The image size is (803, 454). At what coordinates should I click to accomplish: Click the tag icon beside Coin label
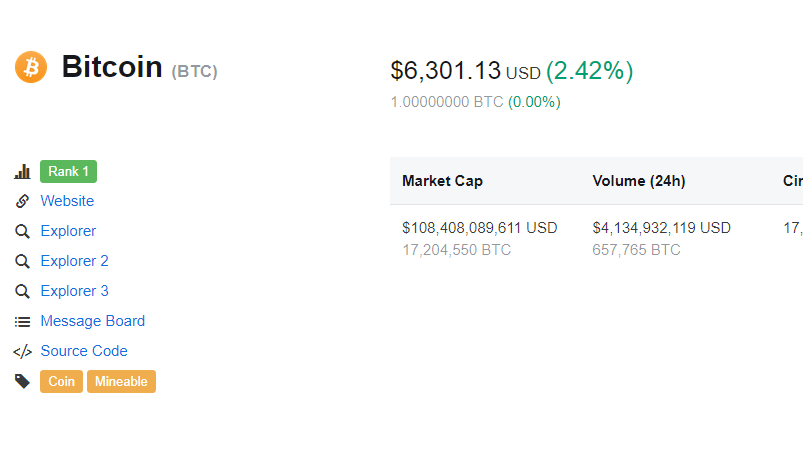(x=22, y=381)
